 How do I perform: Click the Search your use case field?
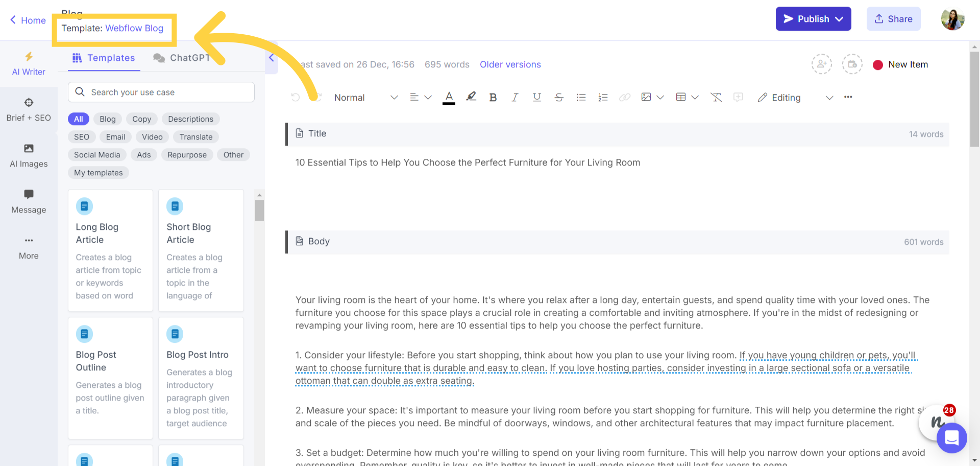click(x=161, y=92)
